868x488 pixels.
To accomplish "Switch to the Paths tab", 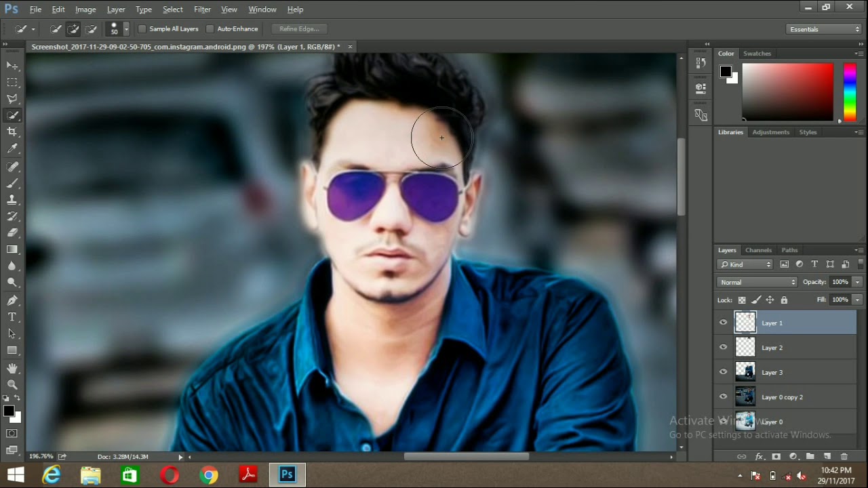I will point(789,250).
